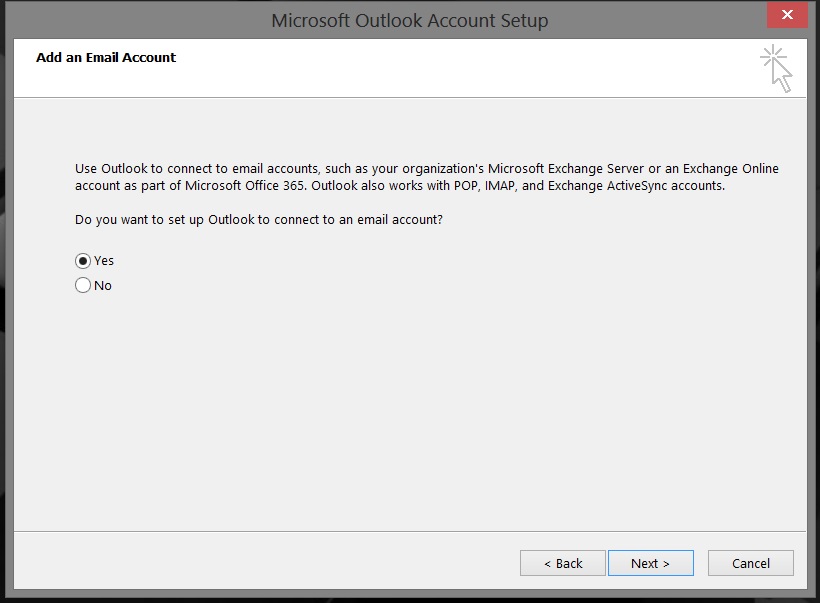Click the No label text
Screen dimensions: 820x603
[x=103, y=285]
